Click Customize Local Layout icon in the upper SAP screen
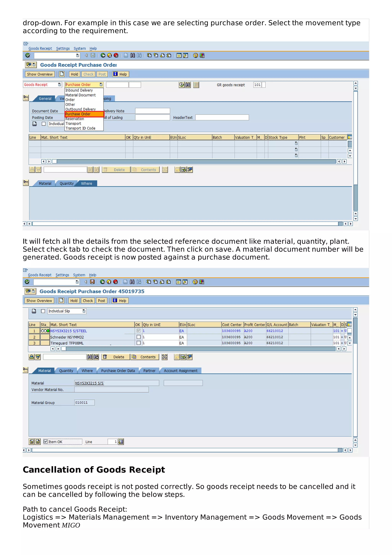392x555 pixels. [x=202, y=55]
